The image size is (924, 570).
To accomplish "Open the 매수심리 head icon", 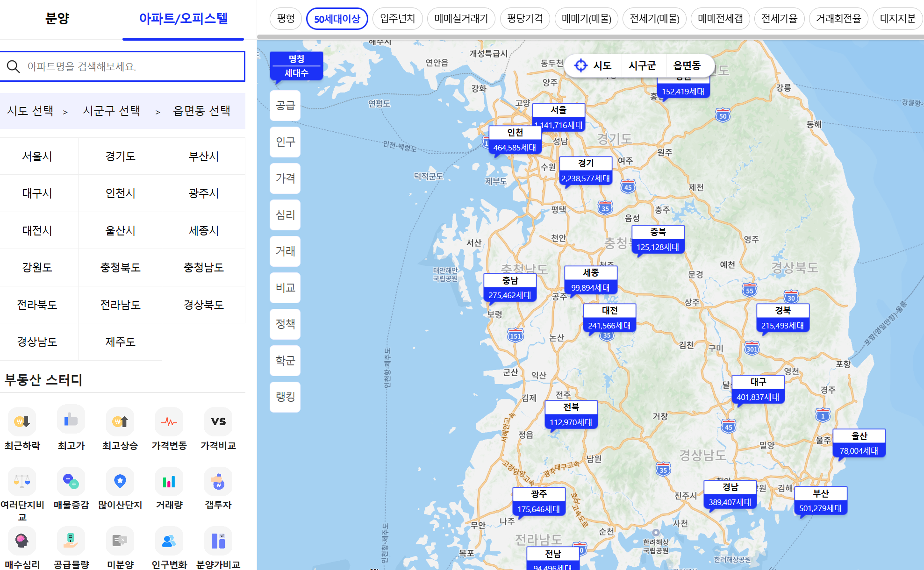I will point(22,541).
